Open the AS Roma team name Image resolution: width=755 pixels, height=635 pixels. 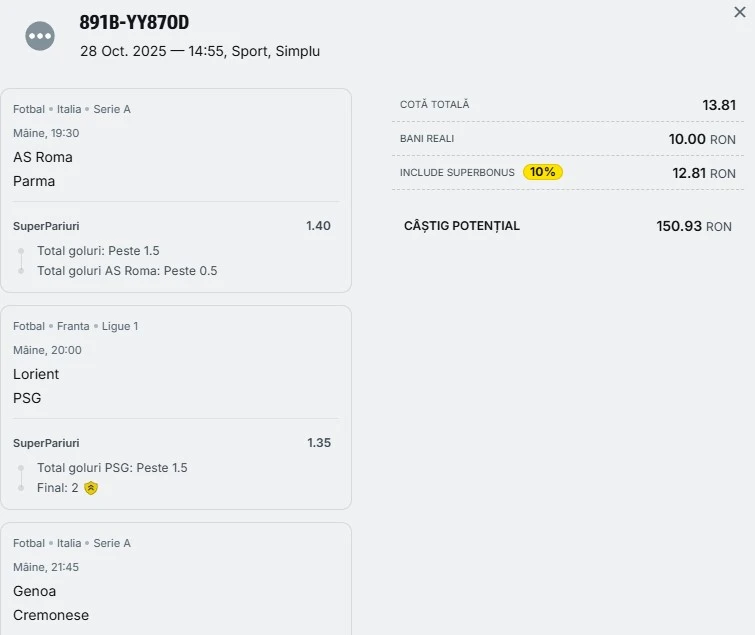[43, 157]
